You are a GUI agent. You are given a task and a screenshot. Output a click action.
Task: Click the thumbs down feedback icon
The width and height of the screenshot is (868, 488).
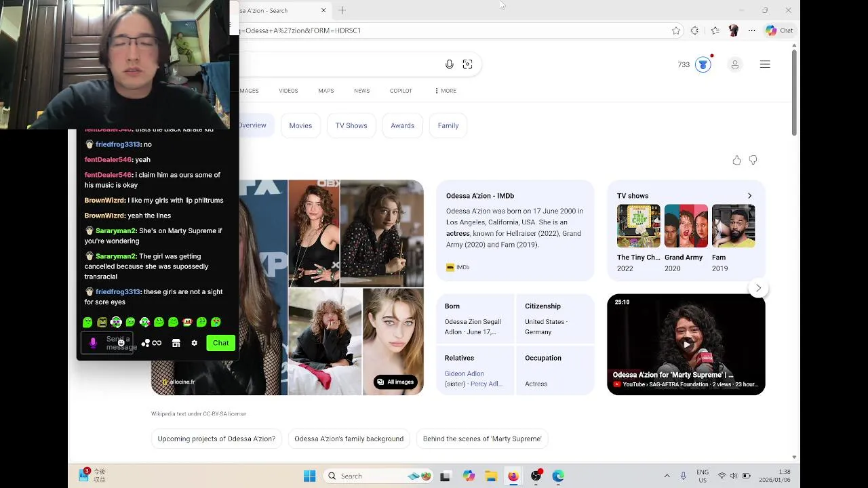[x=753, y=160]
